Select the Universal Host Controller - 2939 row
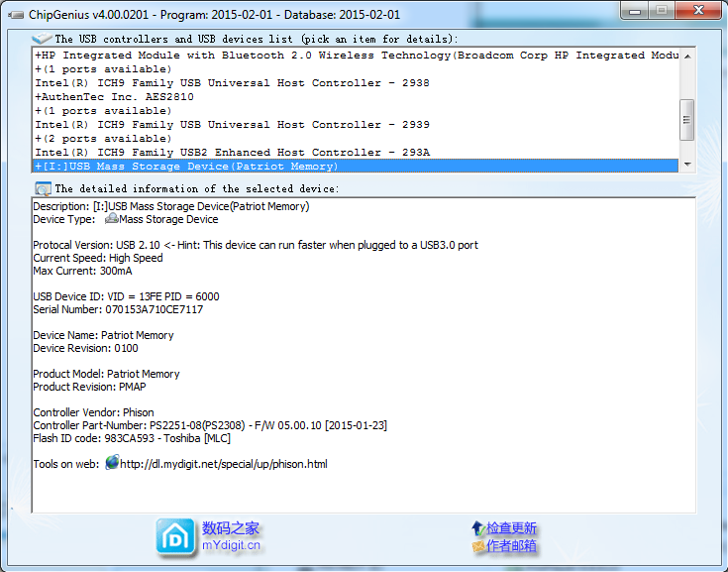Viewport: 728px width, 572px height. coord(357,125)
